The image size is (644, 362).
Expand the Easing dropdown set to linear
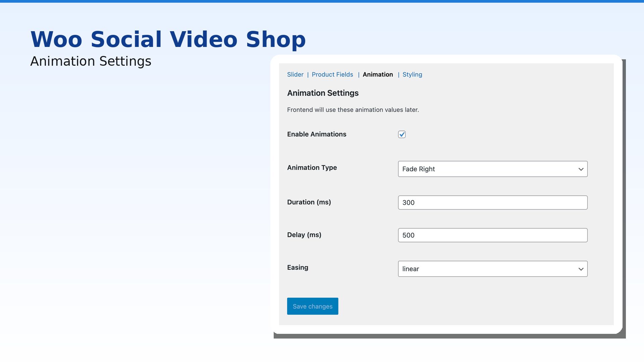486,269
